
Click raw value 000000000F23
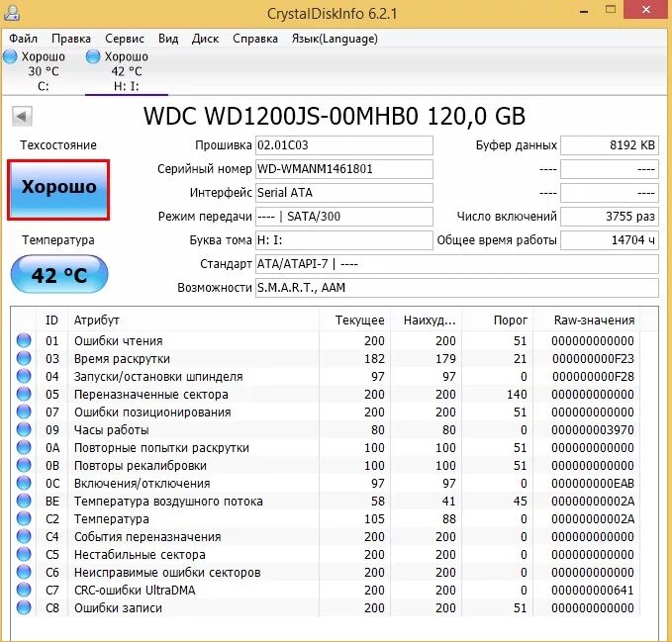coord(593,359)
